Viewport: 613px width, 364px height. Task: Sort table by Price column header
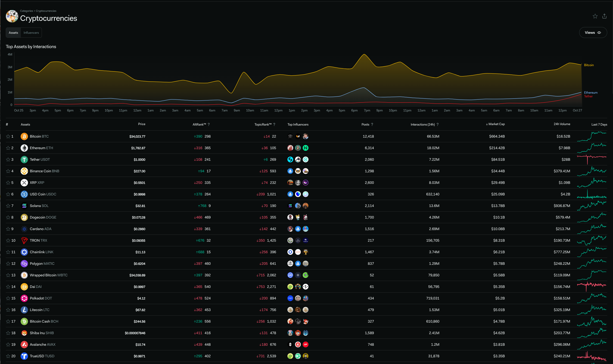[142, 124]
